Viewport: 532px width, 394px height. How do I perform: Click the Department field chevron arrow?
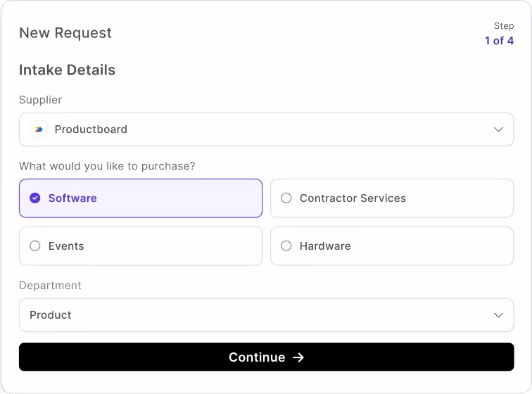(x=498, y=315)
